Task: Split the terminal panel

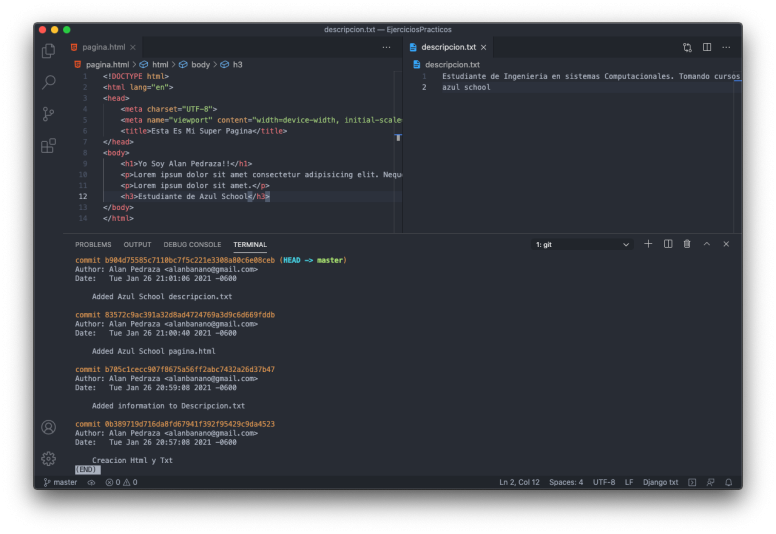Action: pos(668,244)
